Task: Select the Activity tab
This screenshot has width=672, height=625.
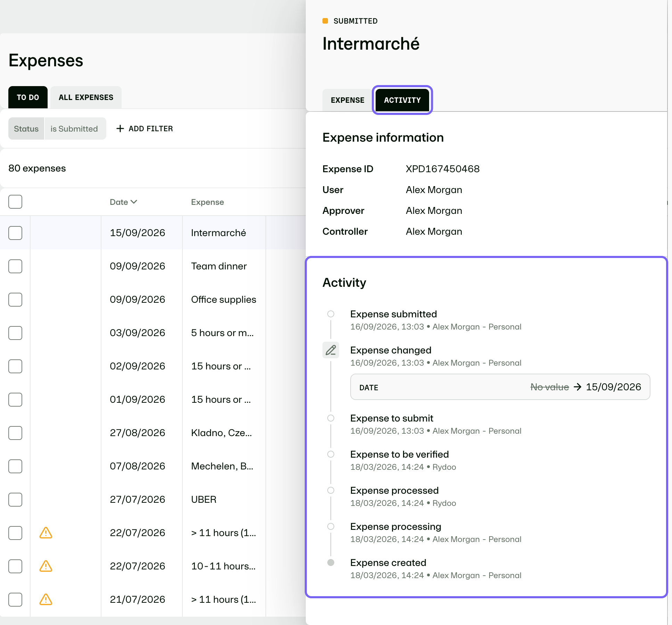Action: click(402, 100)
